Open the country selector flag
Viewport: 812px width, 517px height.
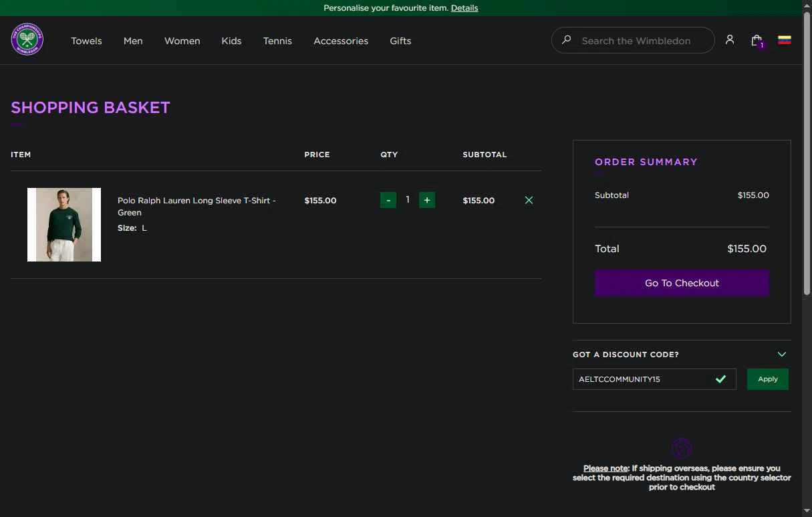click(x=785, y=40)
